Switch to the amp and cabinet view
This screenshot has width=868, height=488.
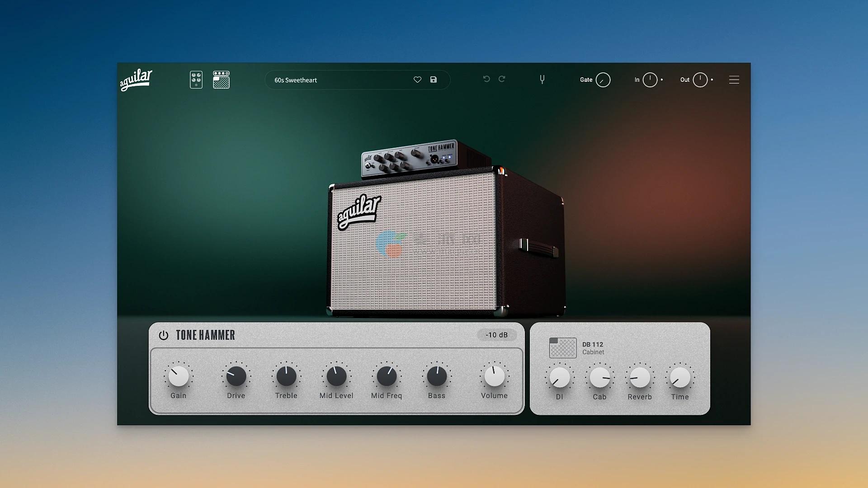pyautogui.click(x=221, y=80)
